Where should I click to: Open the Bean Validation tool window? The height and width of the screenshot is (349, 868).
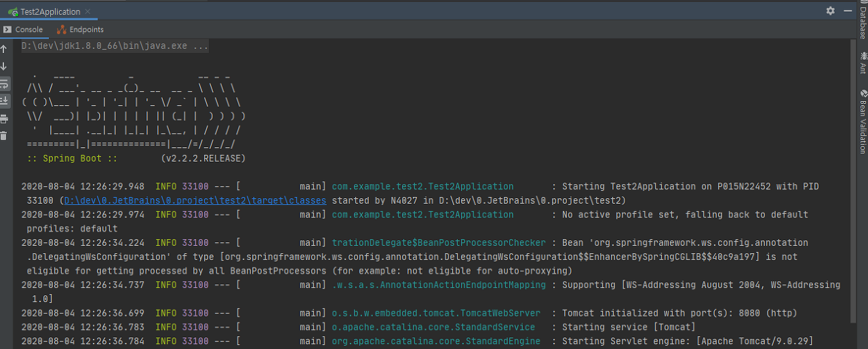863,122
